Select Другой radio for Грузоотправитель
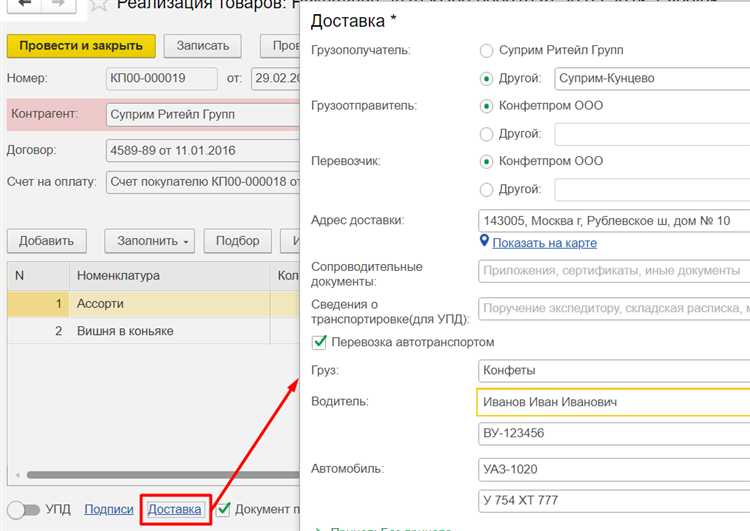Viewport: 750px width, 531px height. (x=486, y=134)
